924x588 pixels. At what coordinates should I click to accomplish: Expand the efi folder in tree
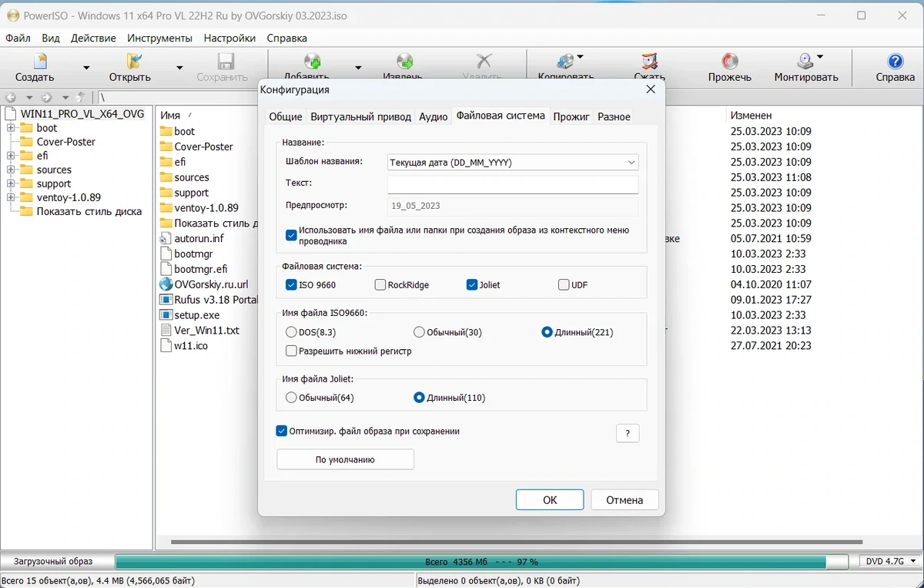pos(11,156)
